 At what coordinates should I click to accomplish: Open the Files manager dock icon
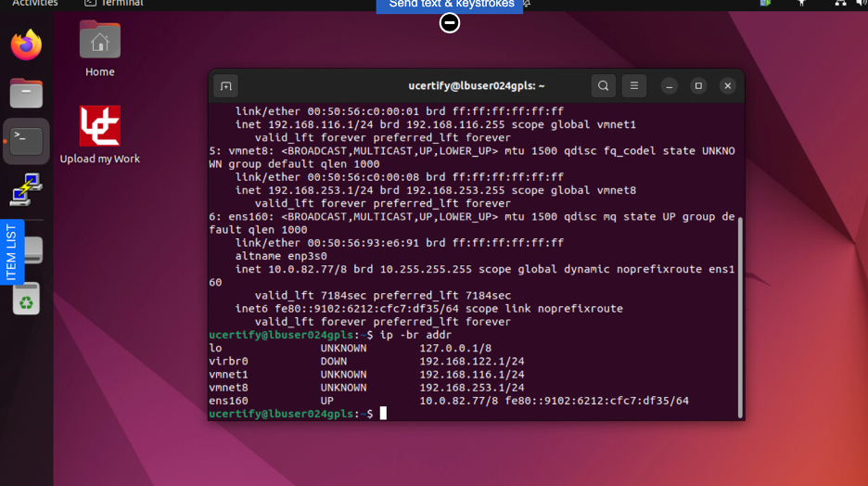point(26,93)
